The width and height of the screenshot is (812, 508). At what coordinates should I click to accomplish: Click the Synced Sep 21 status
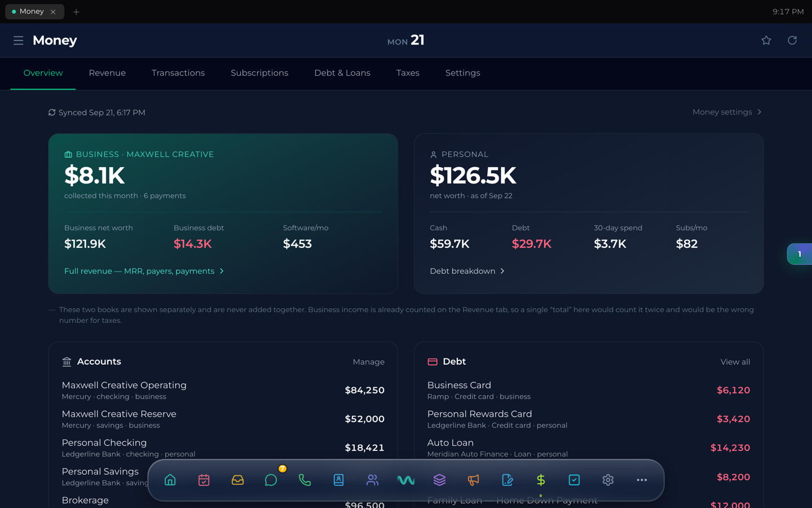97,113
